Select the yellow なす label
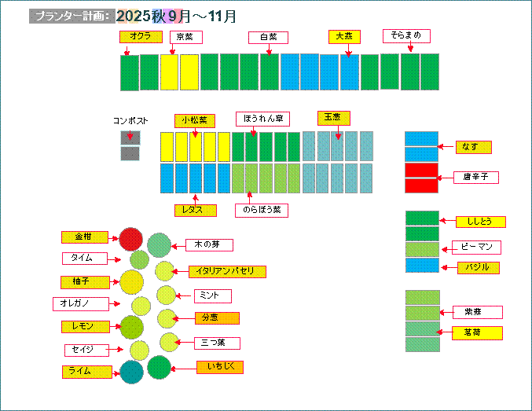Viewport: 532px width, 411px height. coord(474,147)
